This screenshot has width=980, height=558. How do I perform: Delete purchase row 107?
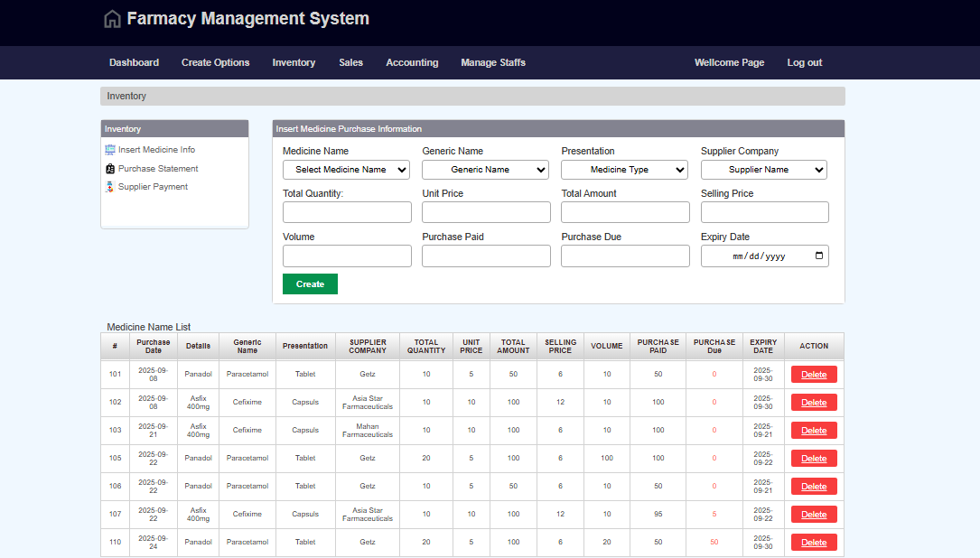(813, 515)
